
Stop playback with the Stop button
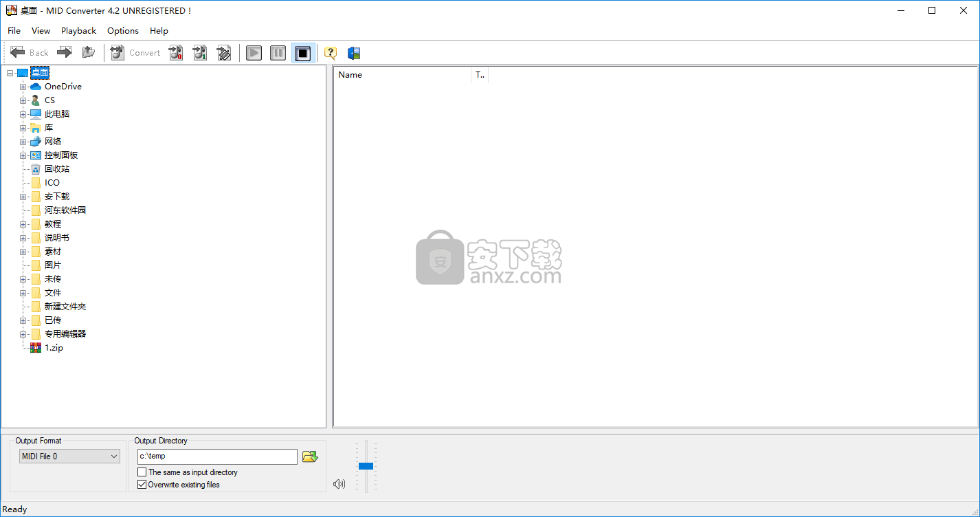pos(303,53)
